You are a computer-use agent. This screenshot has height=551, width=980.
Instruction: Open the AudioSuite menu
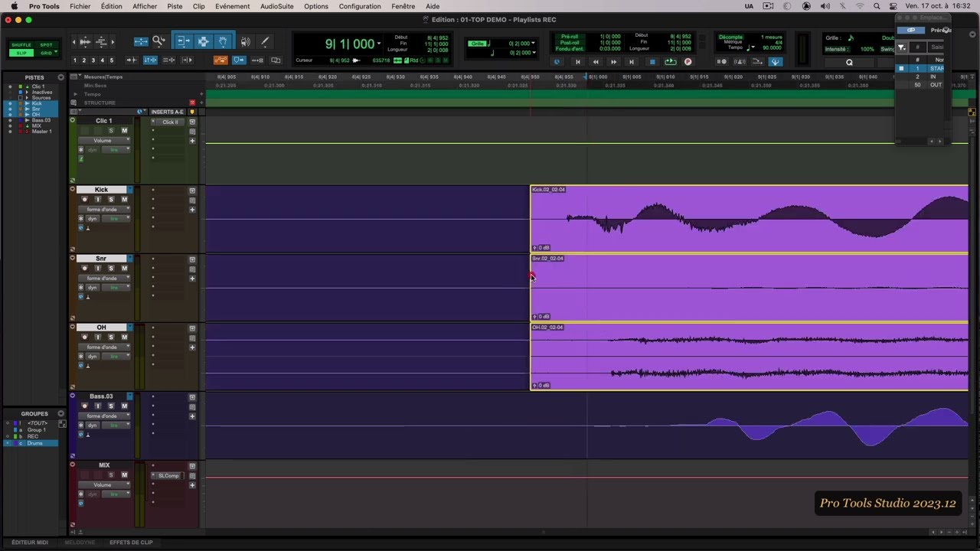[276, 6]
